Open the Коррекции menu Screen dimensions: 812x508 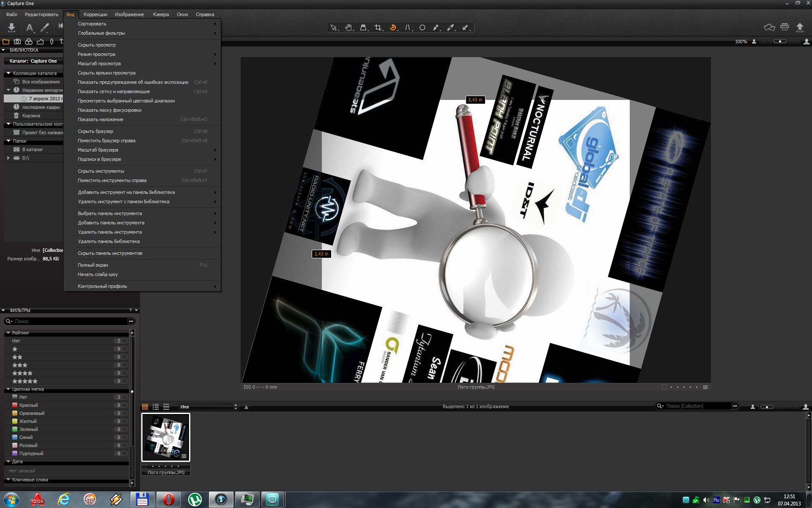[x=95, y=14]
